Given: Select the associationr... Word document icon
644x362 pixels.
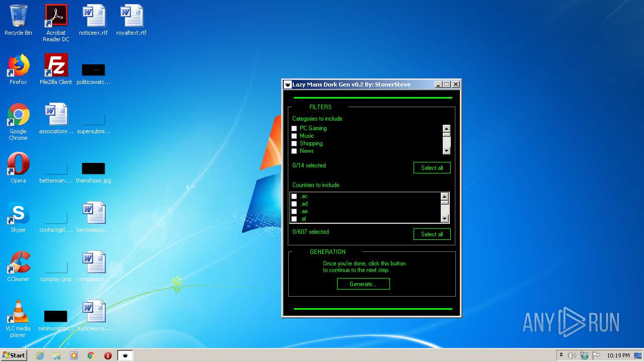Looking at the screenshot, I should point(56,119).
